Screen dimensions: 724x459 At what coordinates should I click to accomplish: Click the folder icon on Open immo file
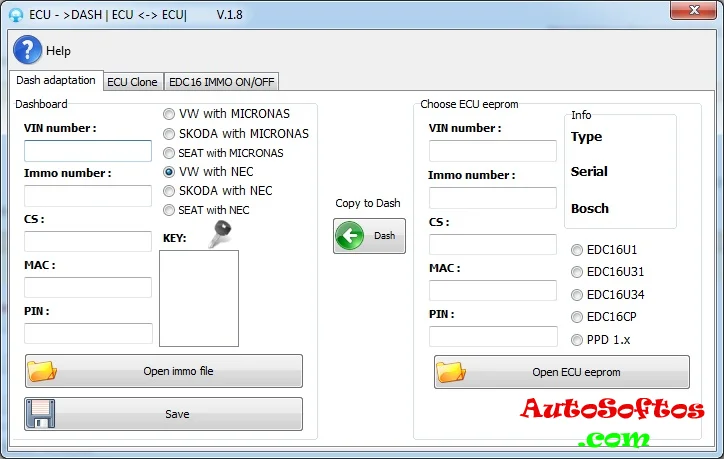[43, 371]
